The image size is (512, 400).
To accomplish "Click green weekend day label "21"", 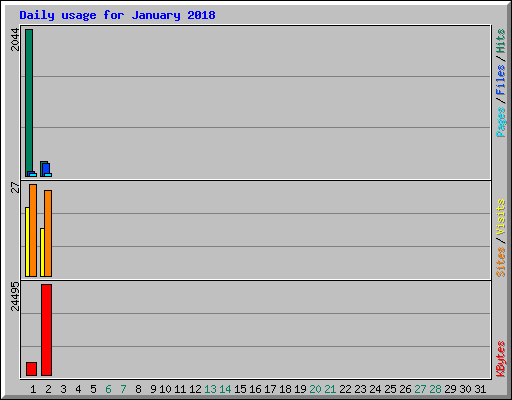I will coord(330,389).
